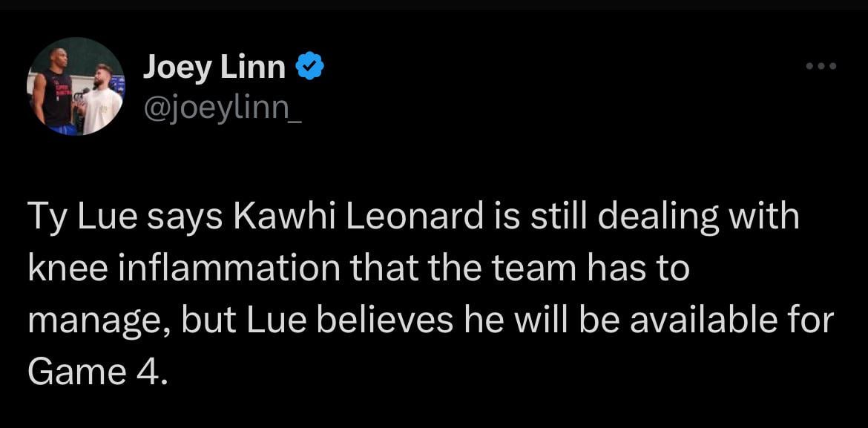Click the Joey Linn display name
The width and height of the screenshot is (868, 428).
[214, 68]
